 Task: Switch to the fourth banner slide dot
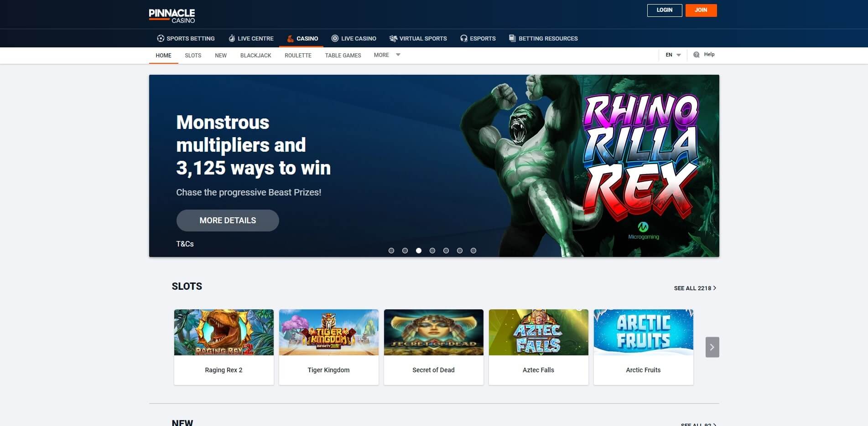[432, 251]
